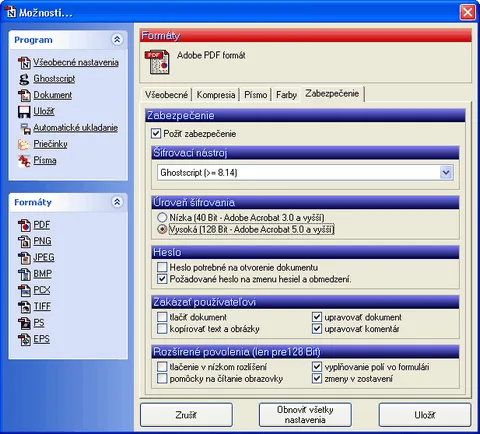Collapse the Formáty sidebar panel
This screenshot has width=480, height=434.
pyautogui.click(x=117, y=202)
